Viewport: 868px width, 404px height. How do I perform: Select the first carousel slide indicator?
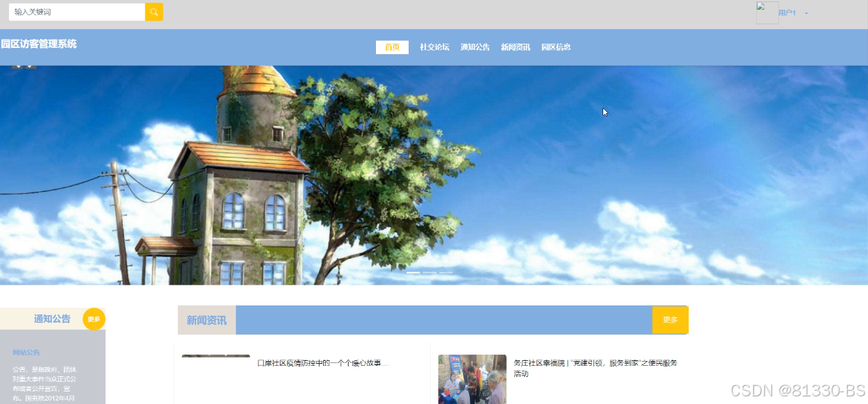pyautogui.click(x=413, y=273)
